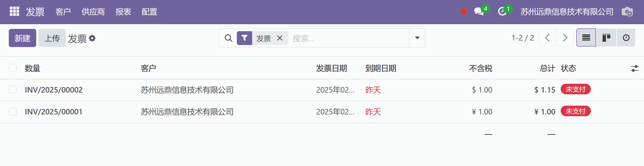Viewport: 644px width, 166px height.
Task: Open the apps grid menu icon
Action: point(14,11)
